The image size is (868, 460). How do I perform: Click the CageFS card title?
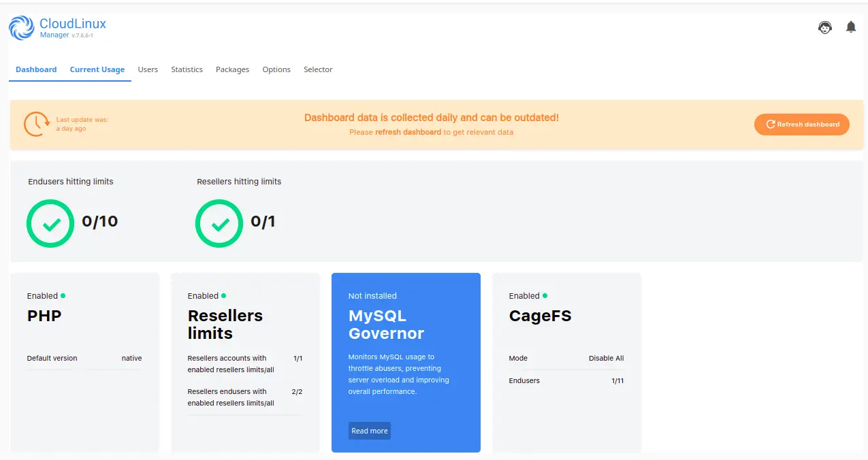point(541,316)
